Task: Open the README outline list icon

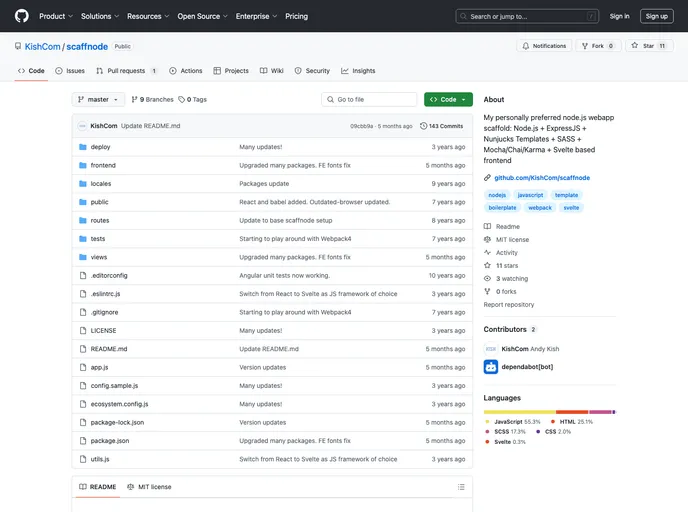Action: pos(461,487)
